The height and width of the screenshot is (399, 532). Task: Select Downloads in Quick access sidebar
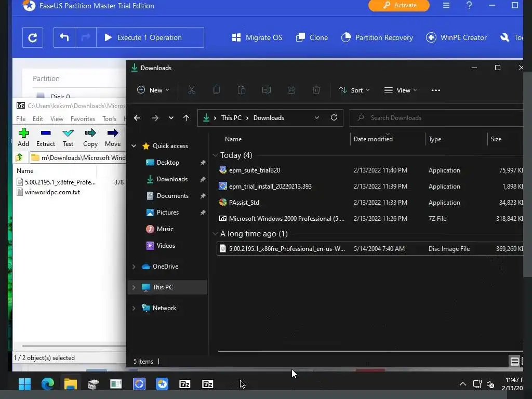point(171,179)
